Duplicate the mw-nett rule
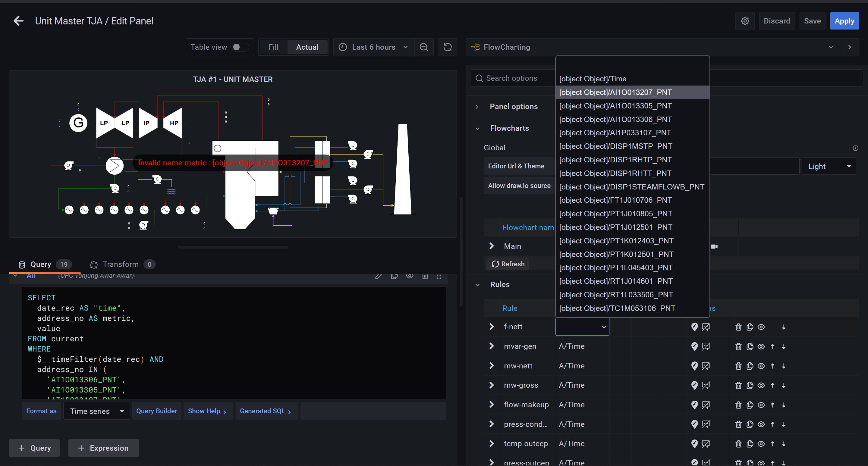 point(750,366)
